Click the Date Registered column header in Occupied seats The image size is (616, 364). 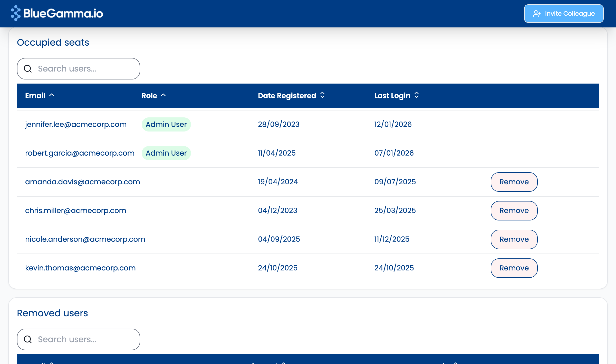tap(287, 96)
